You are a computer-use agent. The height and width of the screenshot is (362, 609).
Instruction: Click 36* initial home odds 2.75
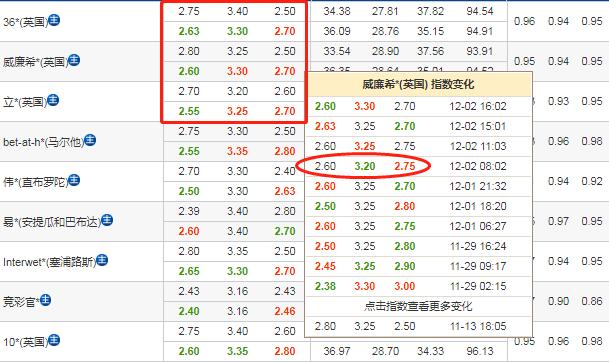click(189, 11)
